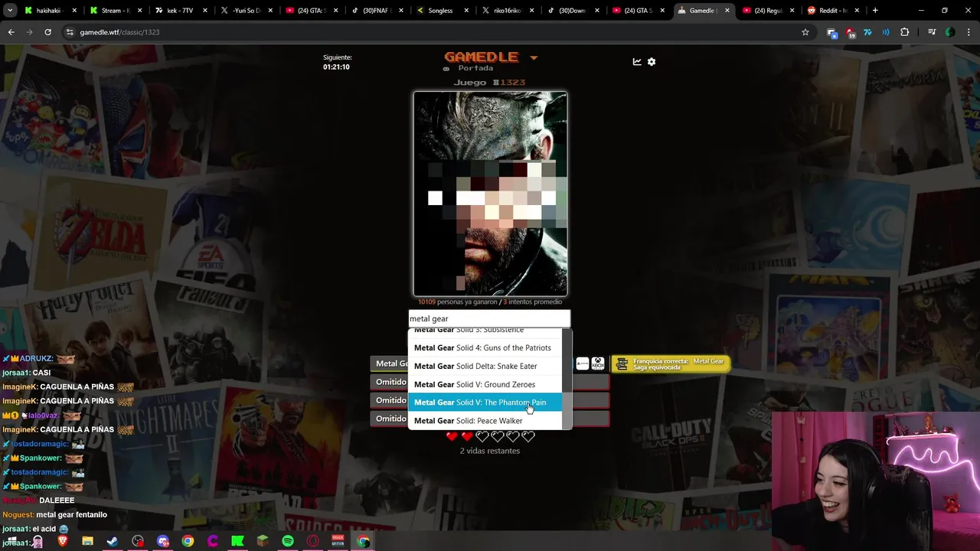Open Steam from taskbar
Screen dimensions: 980x551
pyautogui.click(x=112, y=541)
